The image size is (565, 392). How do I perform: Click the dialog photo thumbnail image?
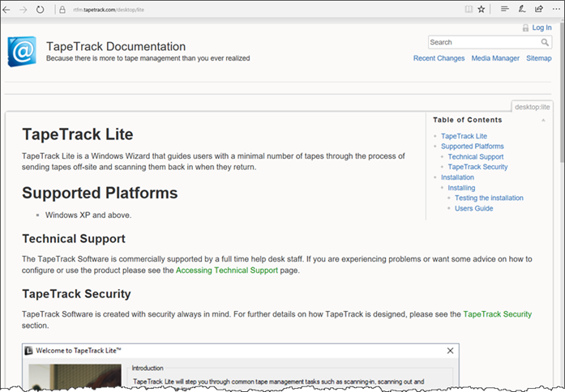click(75, 377)
